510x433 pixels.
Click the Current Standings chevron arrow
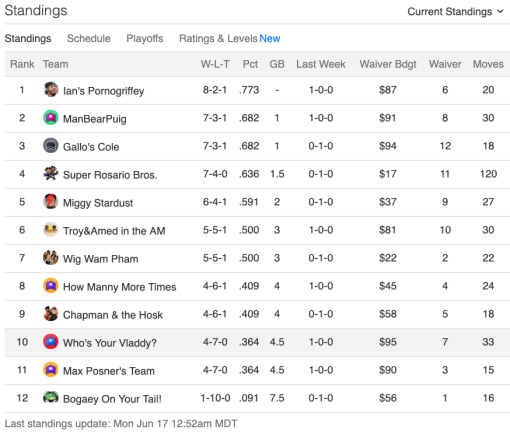500,11
